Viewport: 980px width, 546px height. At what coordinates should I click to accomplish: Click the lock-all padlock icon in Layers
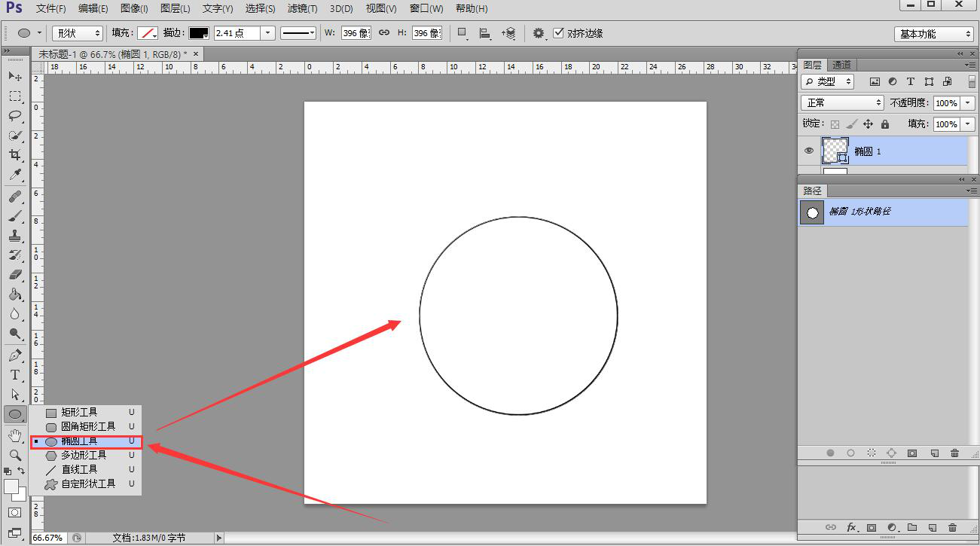click(884, 124)
